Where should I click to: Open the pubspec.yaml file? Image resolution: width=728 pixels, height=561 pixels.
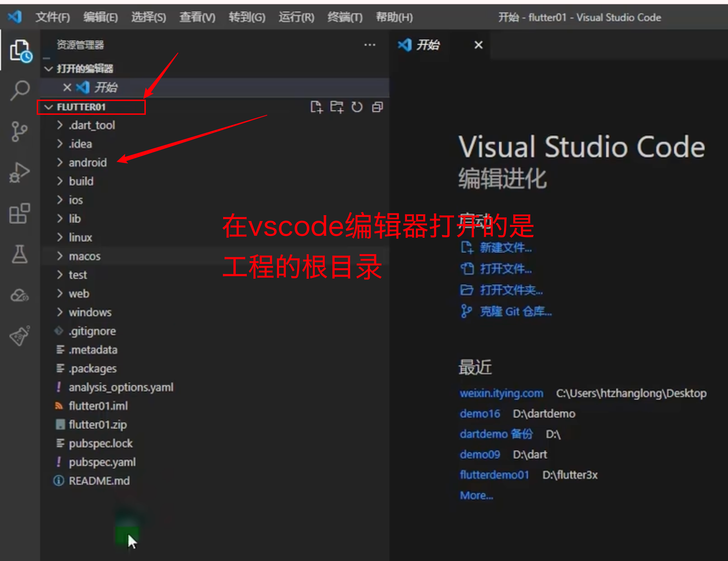pos(102,462)
